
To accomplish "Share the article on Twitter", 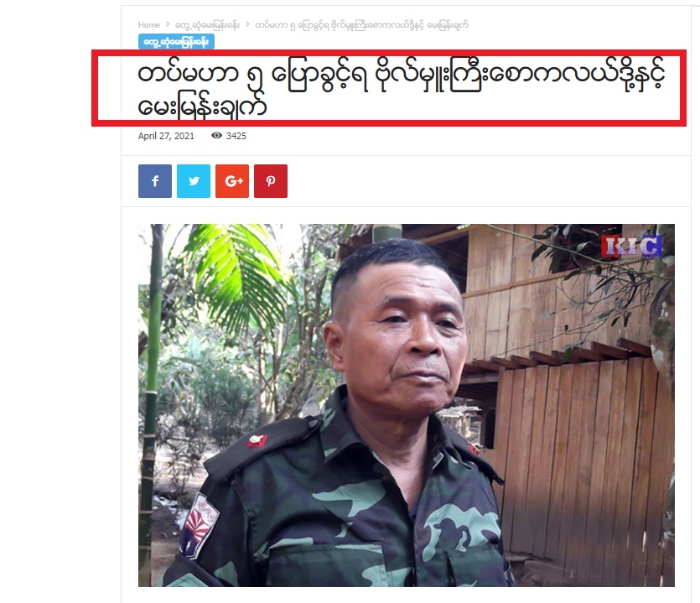I will pyautogui.click(x=194, y=181).
